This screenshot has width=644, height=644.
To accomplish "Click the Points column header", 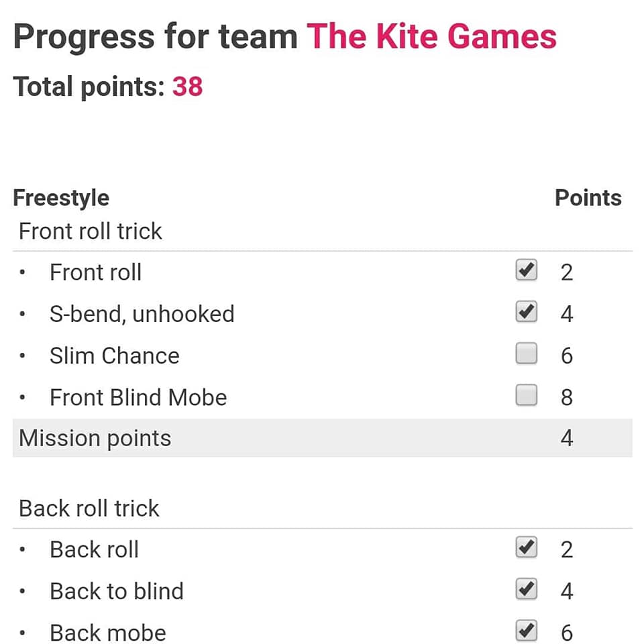I will click(588, 198).
